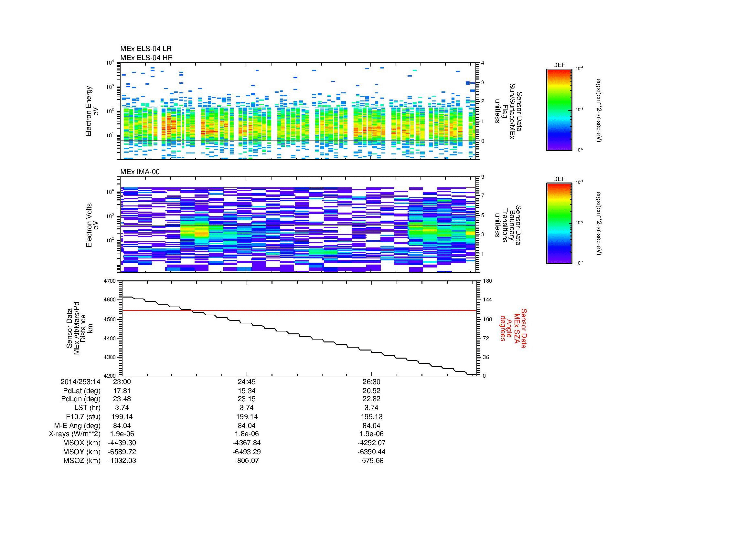This screenshot has height=534, width=756.
Task: Click the '2014/293:14' date label
Action: [80, 382]
